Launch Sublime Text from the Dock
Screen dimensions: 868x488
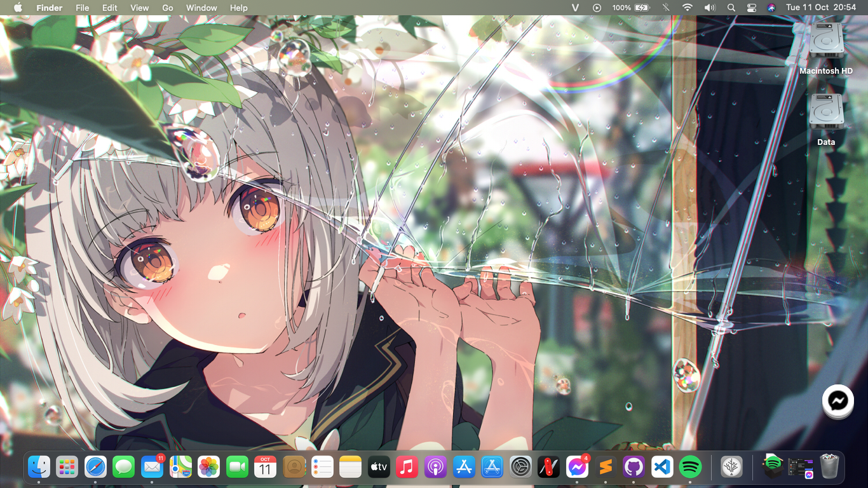[x=605, y=468]
